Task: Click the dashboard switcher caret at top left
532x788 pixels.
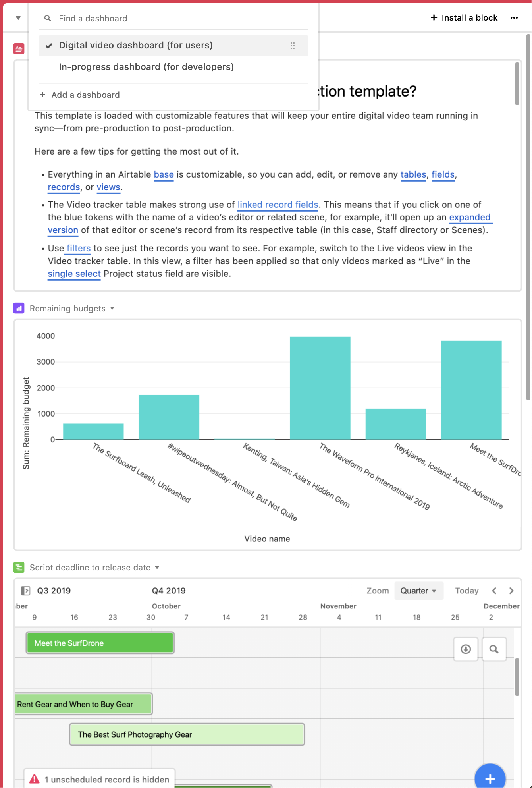Action: tap(18, 18)
